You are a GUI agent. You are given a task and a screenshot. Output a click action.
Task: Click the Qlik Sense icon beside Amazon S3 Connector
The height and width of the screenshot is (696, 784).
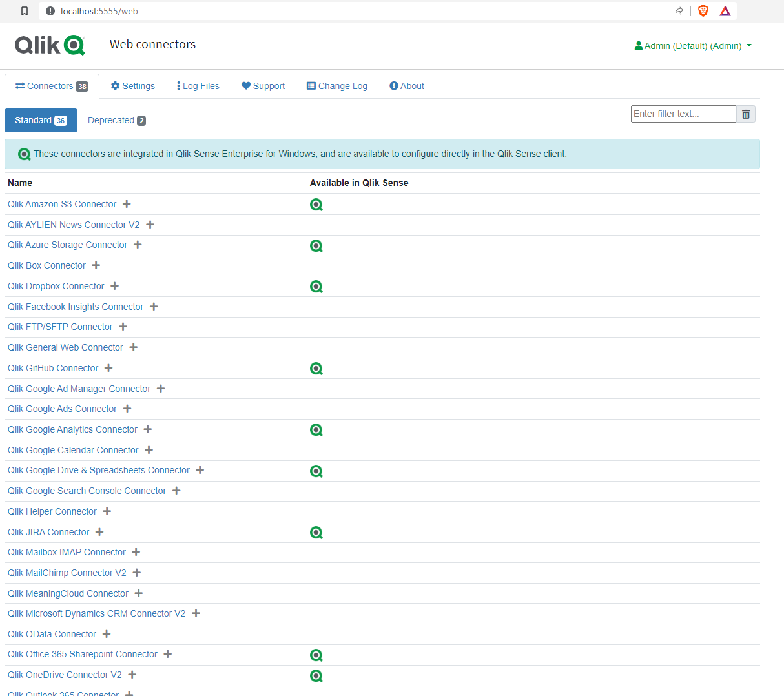[316, 204]
